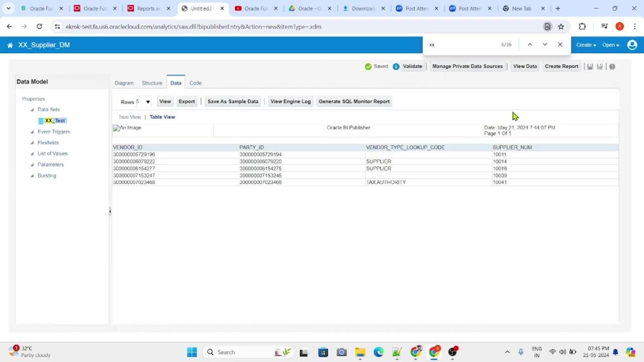Collapse the Data Sets tree node
Image resolution: width=644 pixels, height=362 pixels.
pyautogui.click(x=32, y=110)
